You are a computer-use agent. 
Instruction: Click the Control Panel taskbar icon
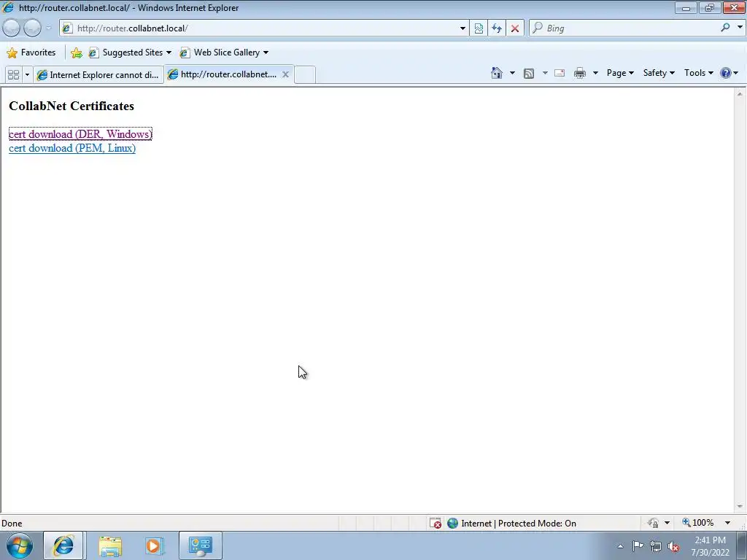[200, 545]
